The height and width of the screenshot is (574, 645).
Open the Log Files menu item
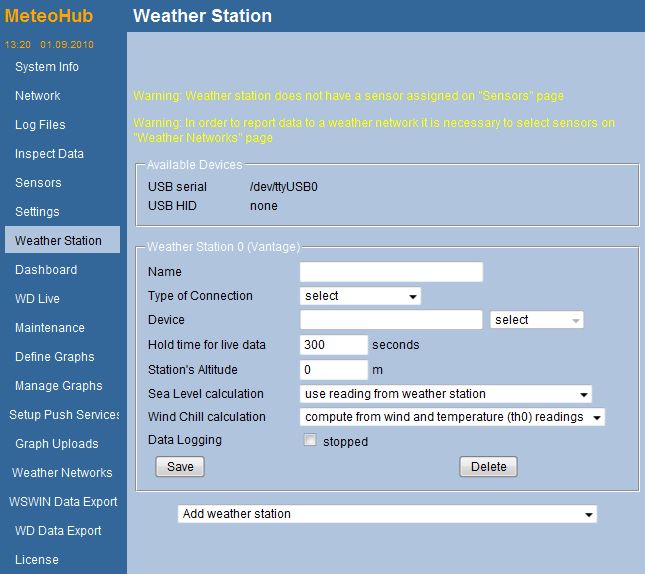[x=40, y=125]
